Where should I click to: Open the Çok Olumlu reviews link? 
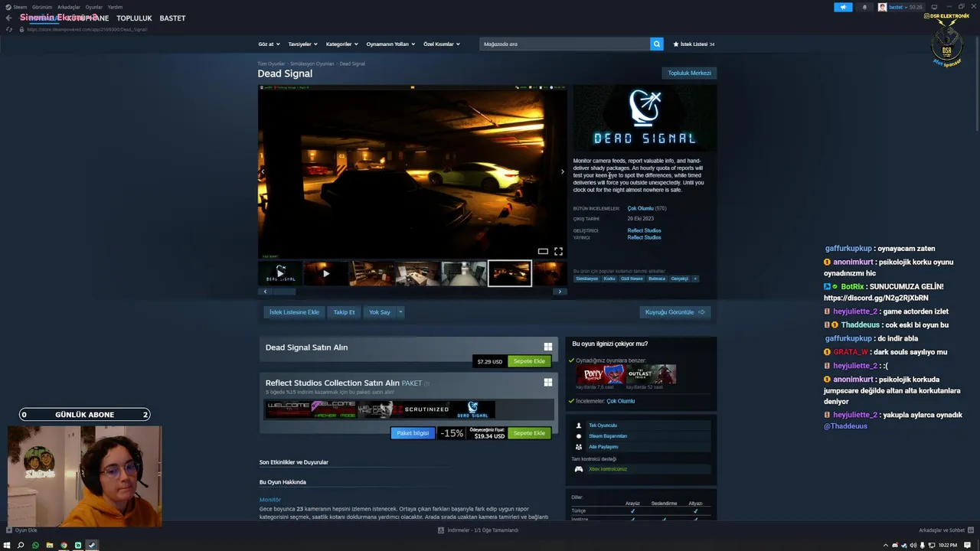click(x=640, y=208)
